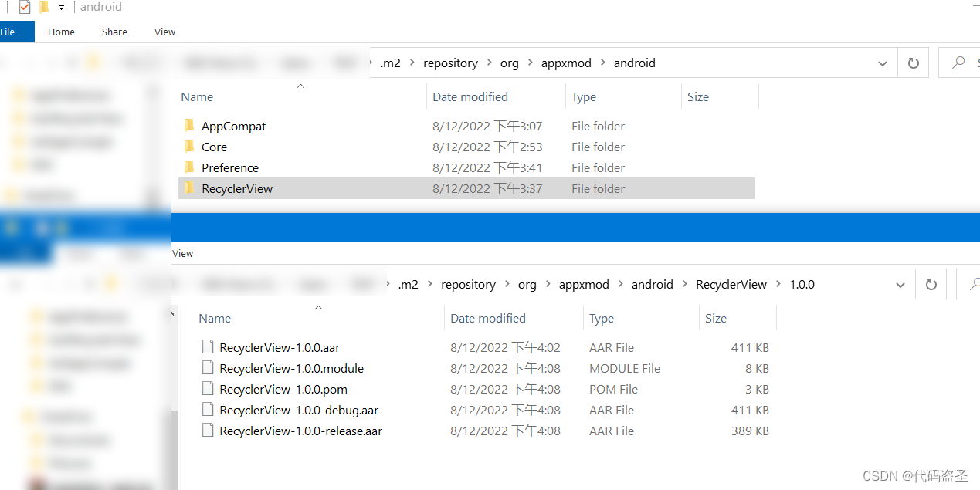Refresh the upper android folder window

pos(914,63)
